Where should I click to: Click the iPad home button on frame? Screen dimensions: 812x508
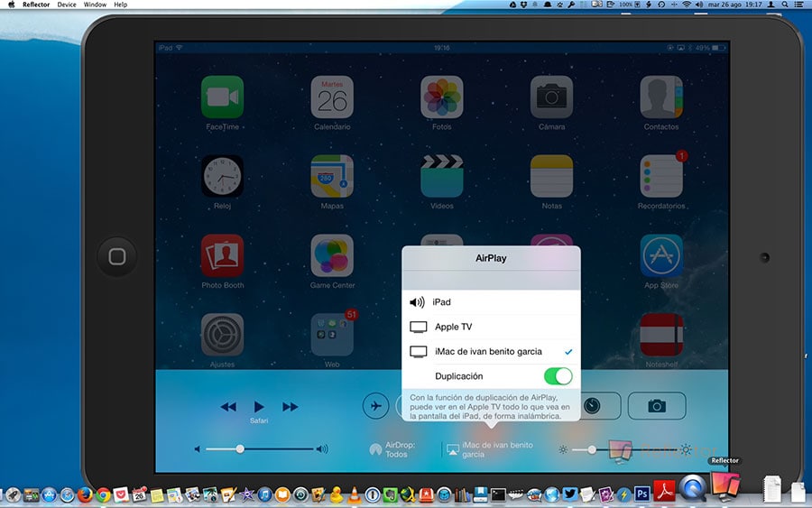click(x=117, y=256)
